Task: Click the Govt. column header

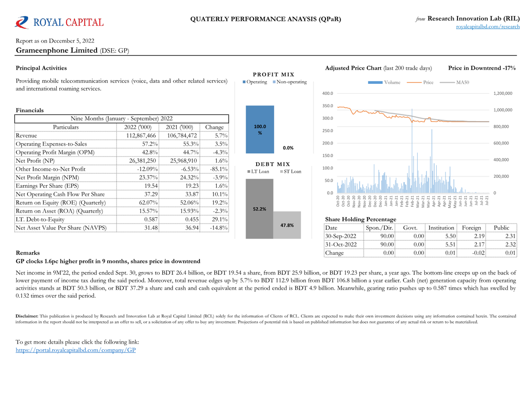Action: (x=411, y=228)
